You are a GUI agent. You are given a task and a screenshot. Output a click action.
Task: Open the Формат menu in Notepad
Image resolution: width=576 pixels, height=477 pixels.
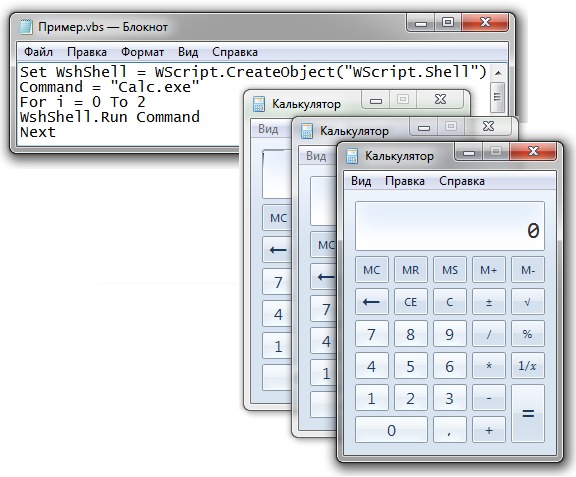(143, 52)
